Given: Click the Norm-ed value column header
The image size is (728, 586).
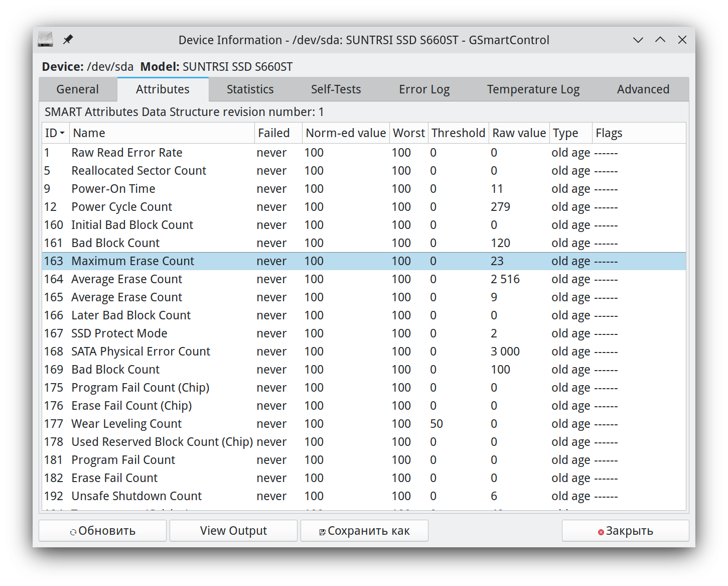Looking at the screenshot, I should 346,133.
